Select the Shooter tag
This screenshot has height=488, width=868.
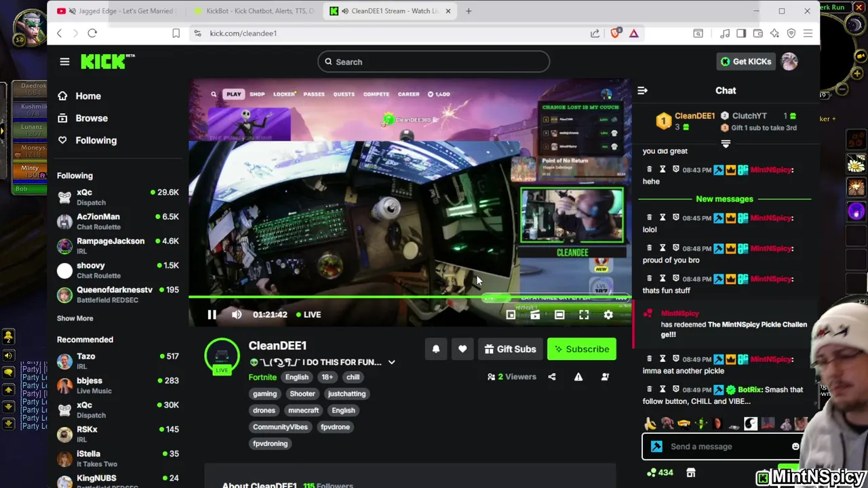[302, 394]
